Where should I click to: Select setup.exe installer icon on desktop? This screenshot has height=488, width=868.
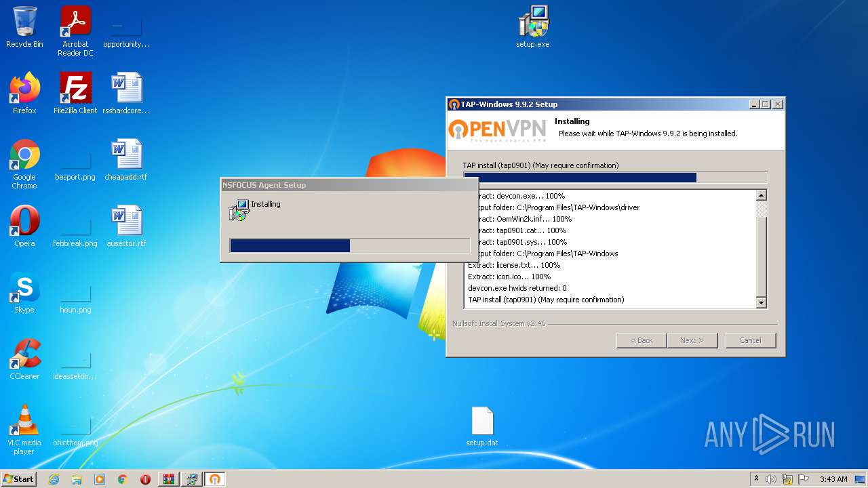[533, 27]
